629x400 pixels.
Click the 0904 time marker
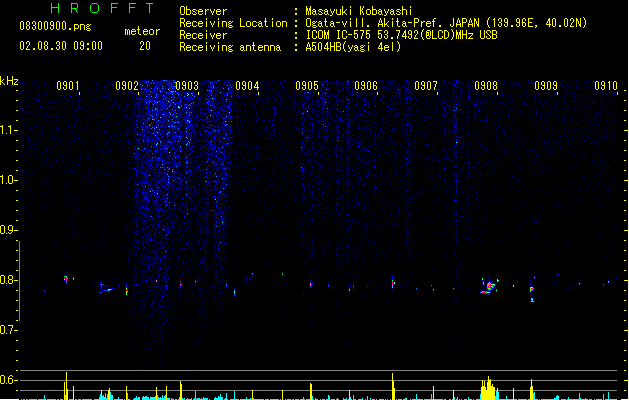[x=247, y=86]
